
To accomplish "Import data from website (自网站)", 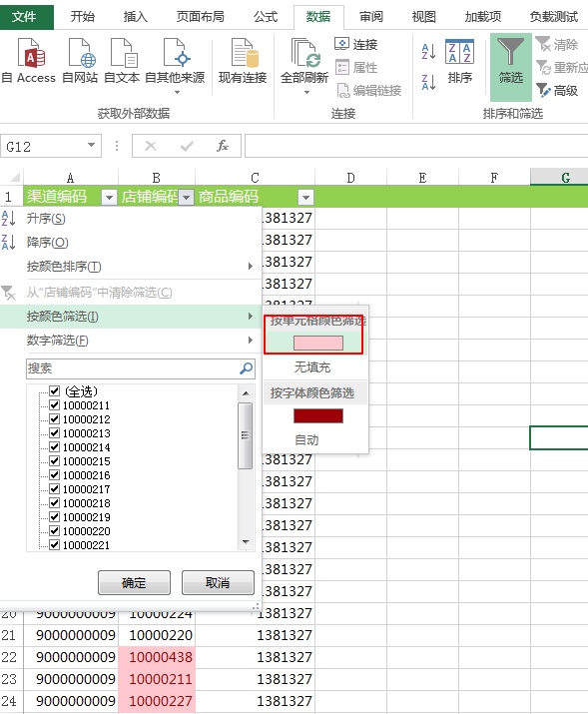I will (x=81, y=62).
